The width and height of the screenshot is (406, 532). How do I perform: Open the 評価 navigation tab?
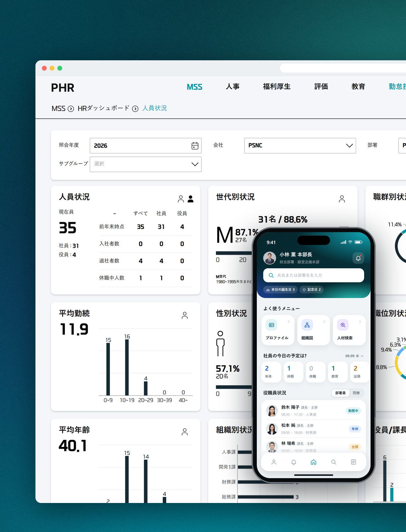point(321,86)
